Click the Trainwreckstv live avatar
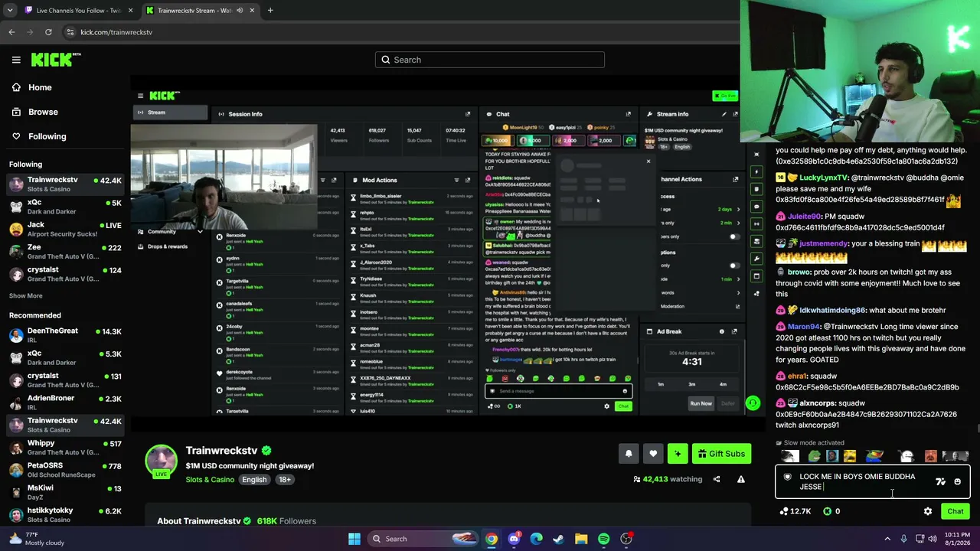Image resolution: width=980 pixels, height=551 pixels. 162,461
